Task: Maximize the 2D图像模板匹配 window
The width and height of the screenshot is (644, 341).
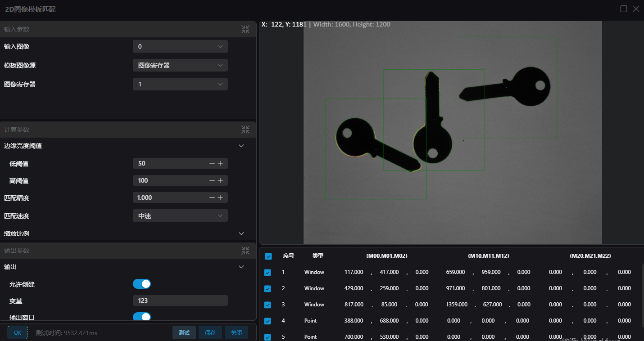Action: pyautogui.click(x=624, y=9)
